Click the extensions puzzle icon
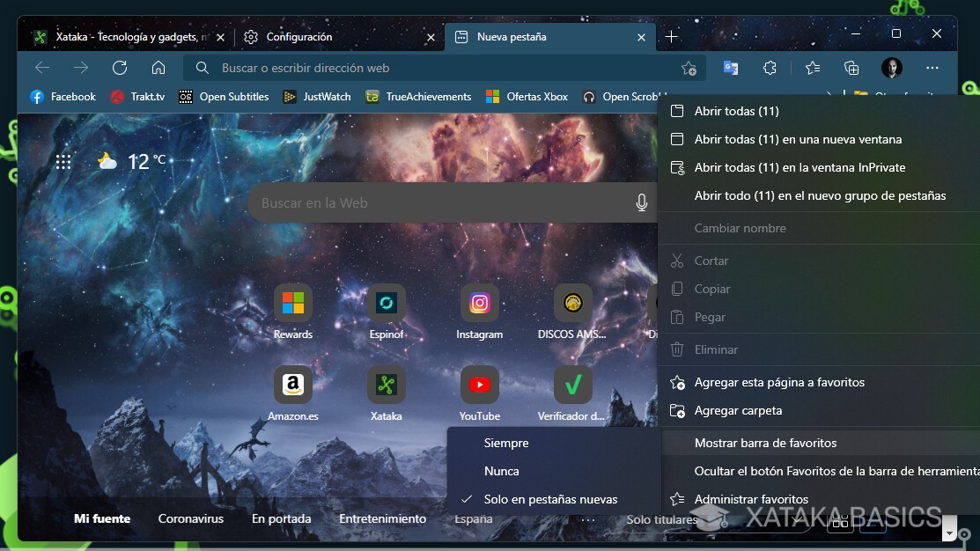This screenshot has height=551, width=980. coord(770,68)
